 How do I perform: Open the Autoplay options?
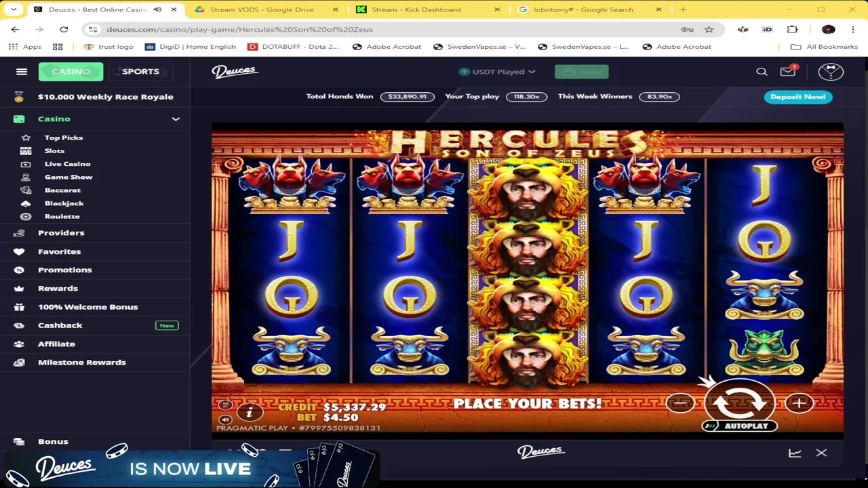(739, 426)
